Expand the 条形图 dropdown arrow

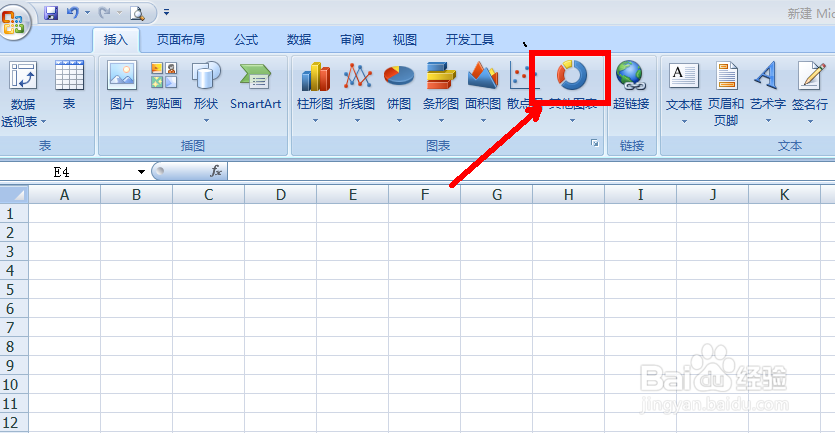click(441, 121)
